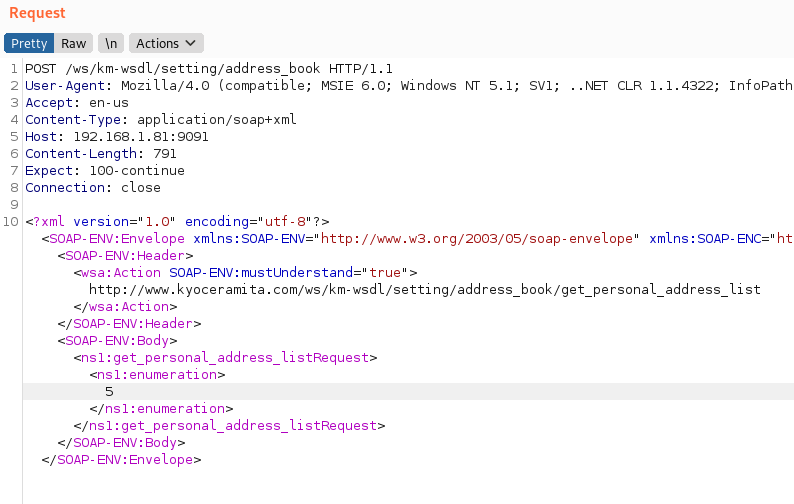Image resolution: width=794 pixels, height=504 pixels.
Task: Click the SOAP-ENV:Envelope opening tag
Action: [x=113, y=238]
